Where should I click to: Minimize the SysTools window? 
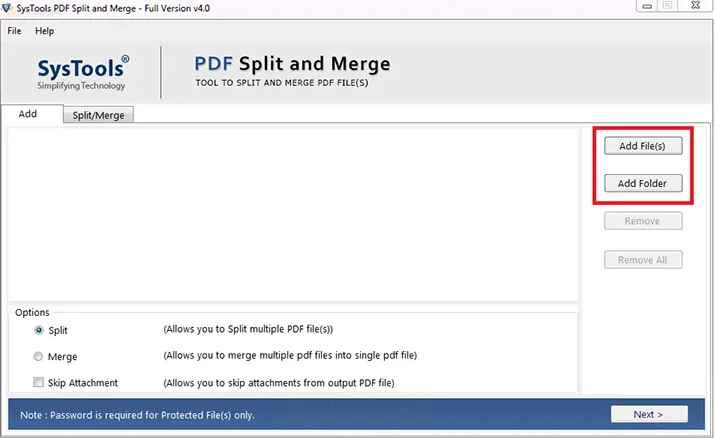pos(647,6)
